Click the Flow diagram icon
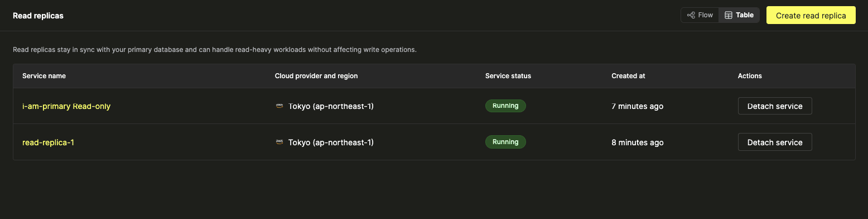Screen dimensions: 868x219 pos(691,15)
